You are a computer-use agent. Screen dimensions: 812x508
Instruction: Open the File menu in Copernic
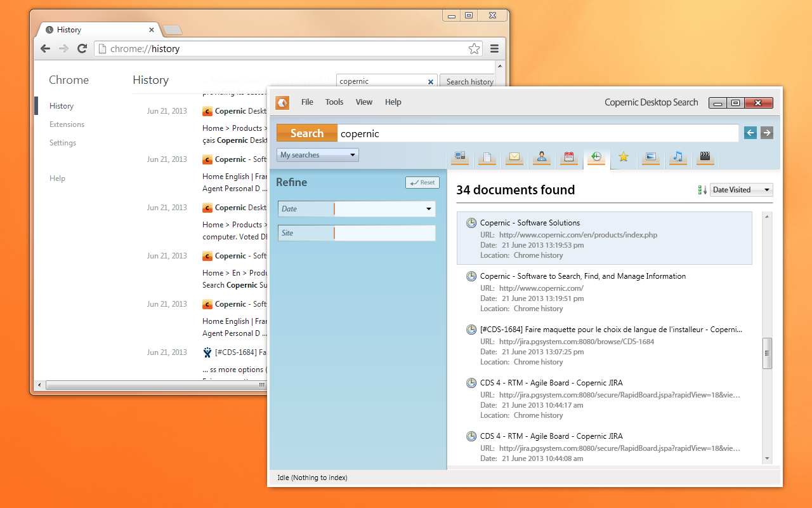point(307,102)
